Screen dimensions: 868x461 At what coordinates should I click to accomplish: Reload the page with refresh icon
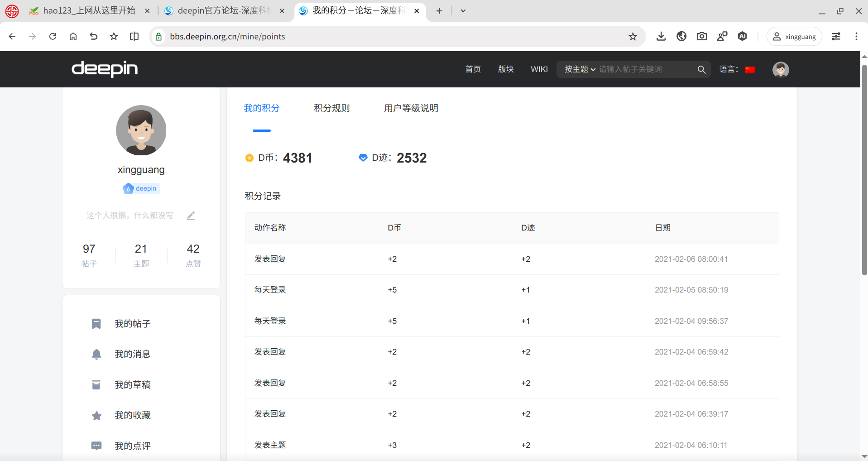click(x=53, y=37)
